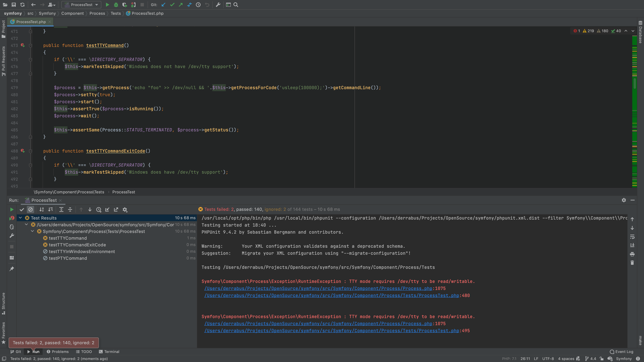Open the TODO tool window tab
The width and height of the screenshot is (644, 362).
84,351
